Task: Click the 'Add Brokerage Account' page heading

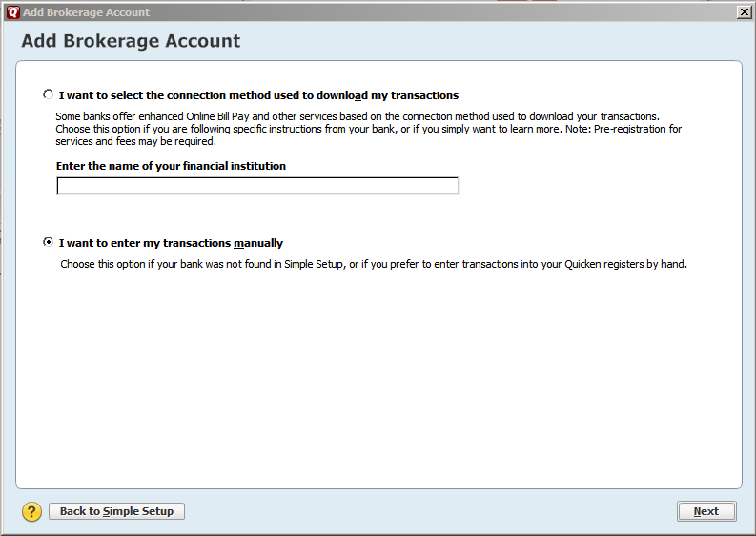Action: click(x=131, y=41)
